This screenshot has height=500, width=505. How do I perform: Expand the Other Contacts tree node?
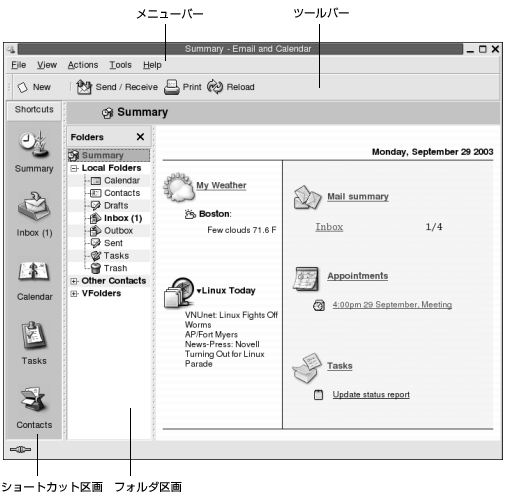(x=74, y=281)
